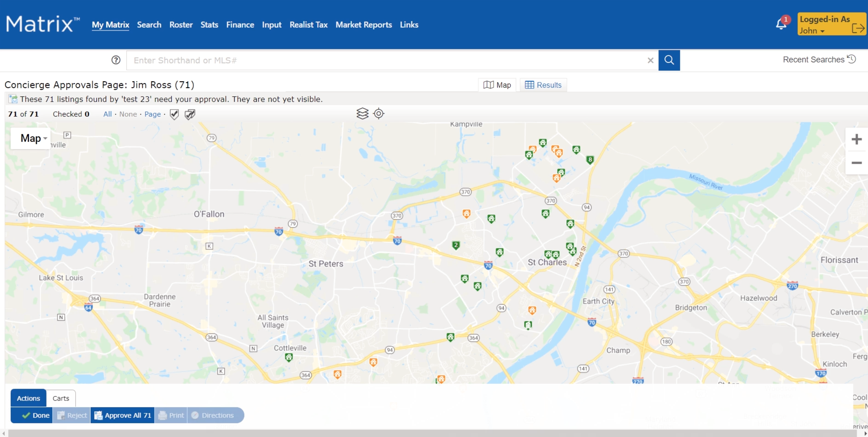Switch to the Results tab
Viewport: 868px width, 437px height.
pyautogui.click(x=543, y=85)
